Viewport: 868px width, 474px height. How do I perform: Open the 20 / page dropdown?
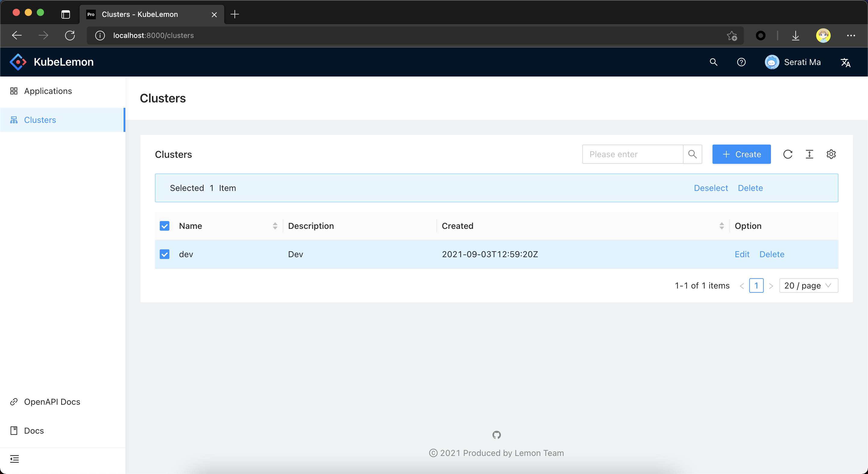click(x=808, y=285)
